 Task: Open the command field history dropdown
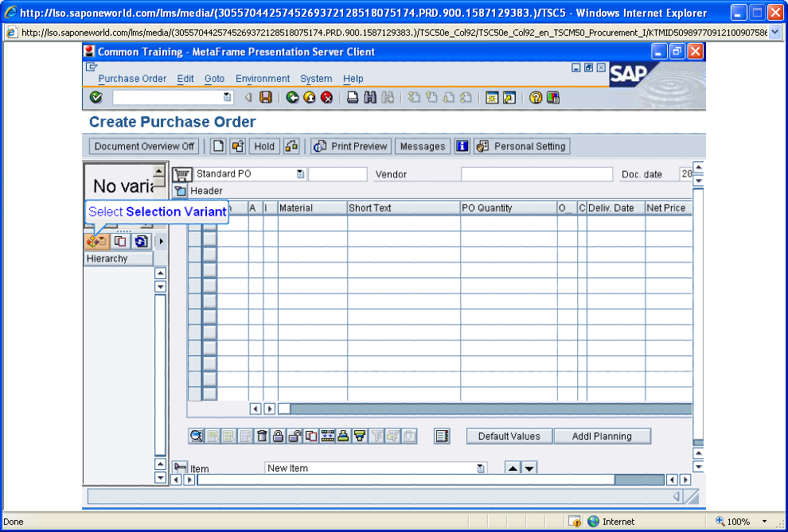(227, 97)
